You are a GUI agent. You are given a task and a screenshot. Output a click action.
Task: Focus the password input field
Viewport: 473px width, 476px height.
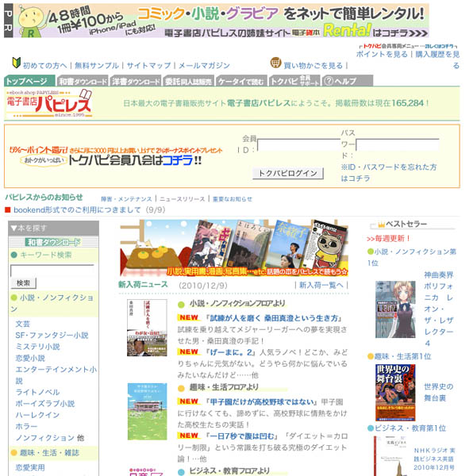[x=398, y=145]
